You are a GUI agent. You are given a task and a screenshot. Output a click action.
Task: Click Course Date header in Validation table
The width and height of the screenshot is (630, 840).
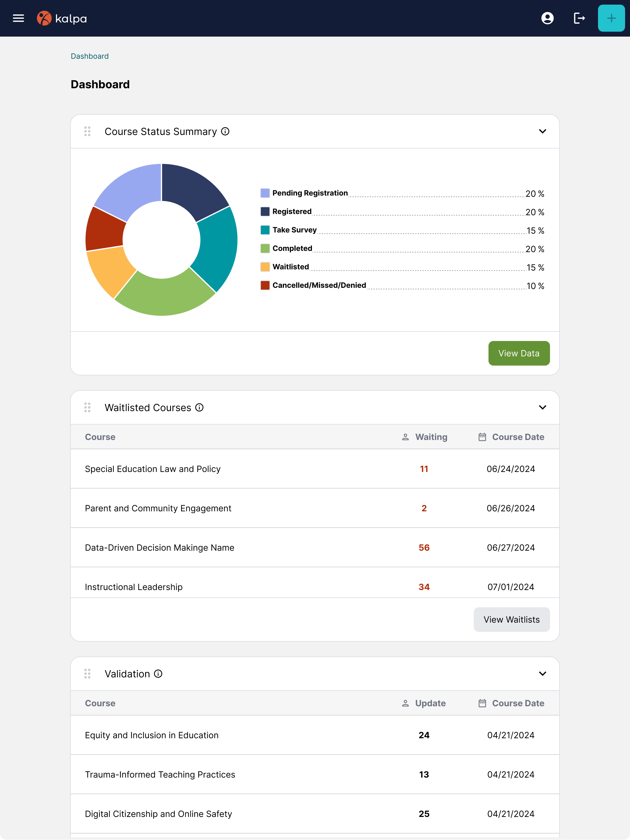518,703
